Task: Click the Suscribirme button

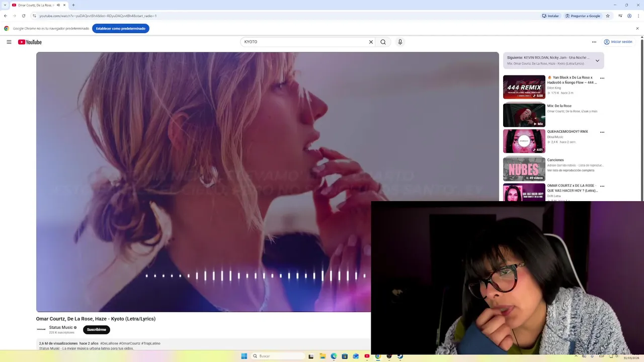Action: tap(97, 330)
